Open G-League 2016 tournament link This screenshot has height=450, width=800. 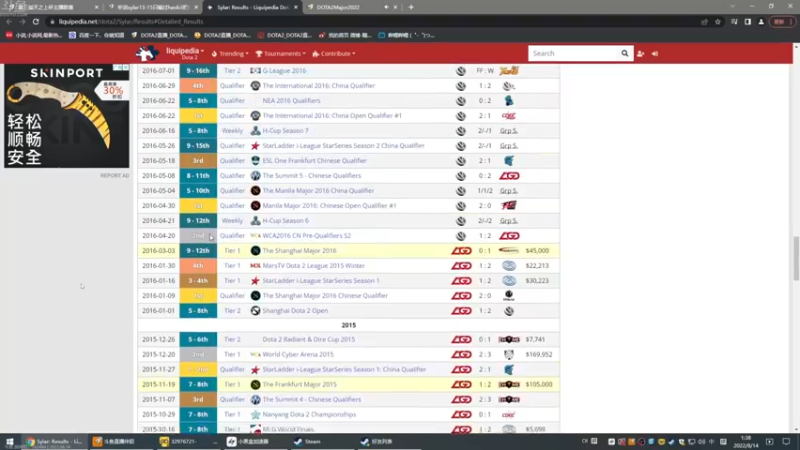[284, 70]
